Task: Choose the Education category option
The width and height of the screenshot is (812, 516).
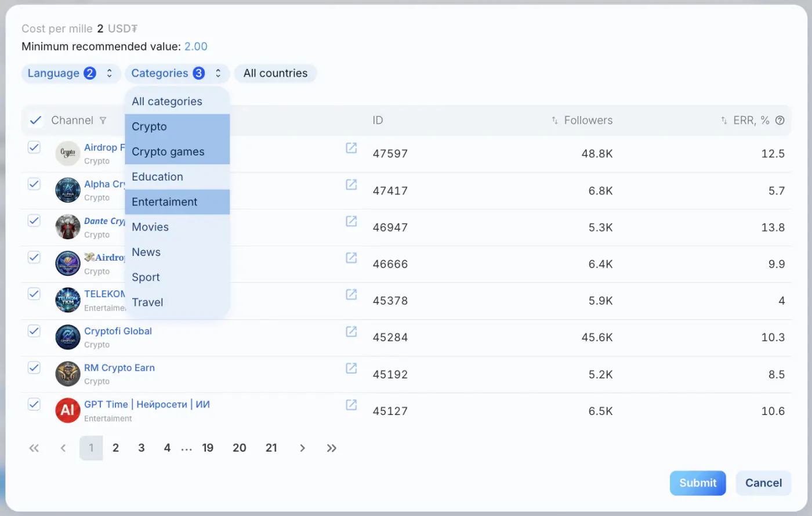Action: pos(177,177)
